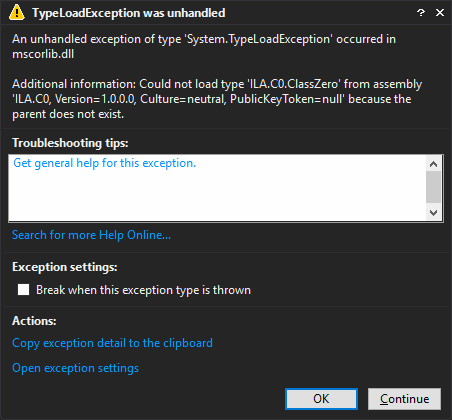This screenshot has width=452, height=420.
Task: Open 'Get general help for this exception' link
Action: [104, 163]
